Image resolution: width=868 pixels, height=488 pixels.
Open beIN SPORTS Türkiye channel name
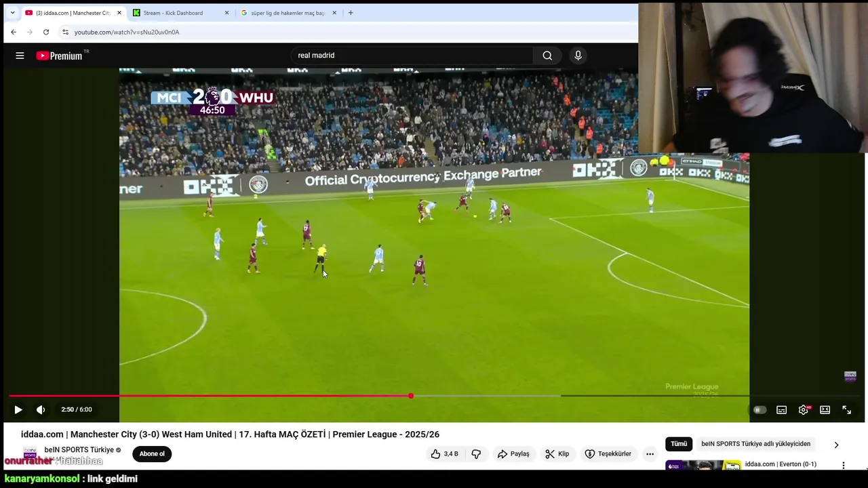[79, 450]
